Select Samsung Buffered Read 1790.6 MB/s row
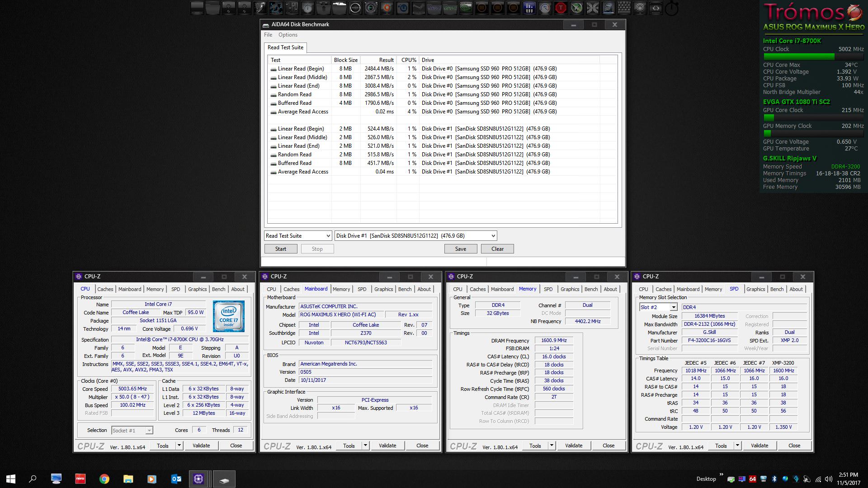This screenshot has width=868, height=488. pos(442,103)
